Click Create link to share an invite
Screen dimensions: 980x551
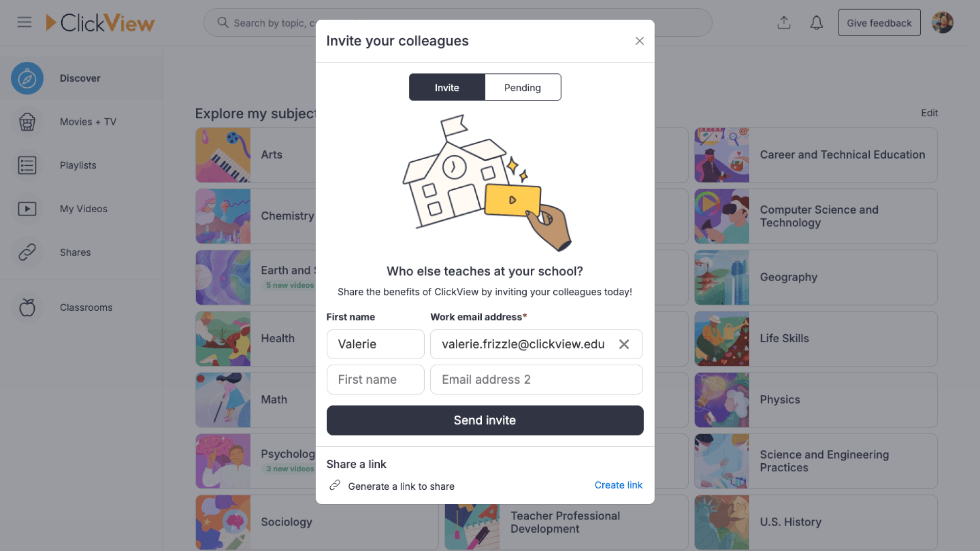point(618,485)
